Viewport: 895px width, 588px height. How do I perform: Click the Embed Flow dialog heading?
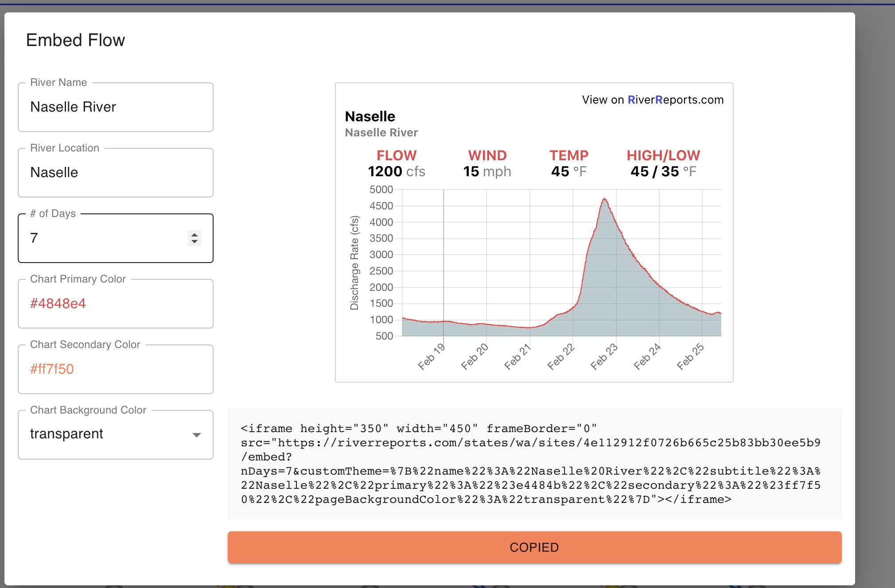coord(76,40)
